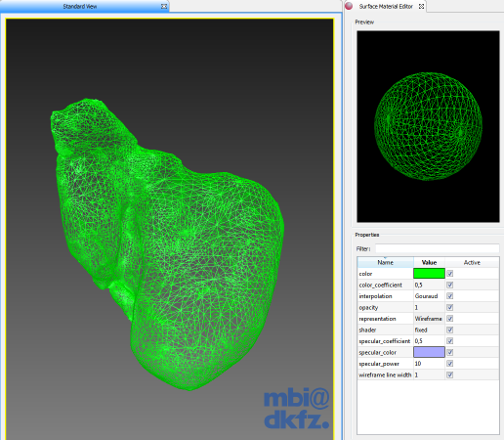The height and width of the screenshot is (440, 504).
Task: Click the green wireframe sphere preview
Action: point(428,126)
